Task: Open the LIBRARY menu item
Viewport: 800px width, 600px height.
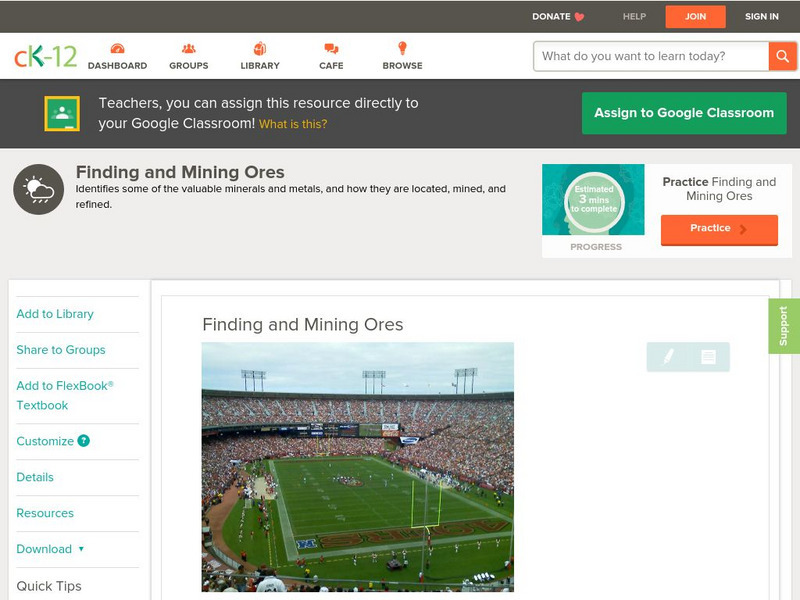Action: click(x=260, y=65)
